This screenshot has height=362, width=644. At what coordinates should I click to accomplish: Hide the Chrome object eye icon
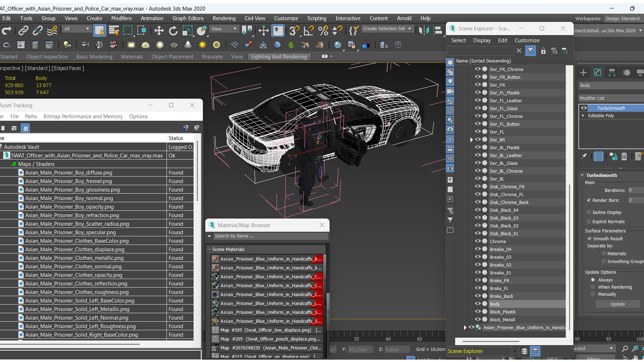pos(478,241)
